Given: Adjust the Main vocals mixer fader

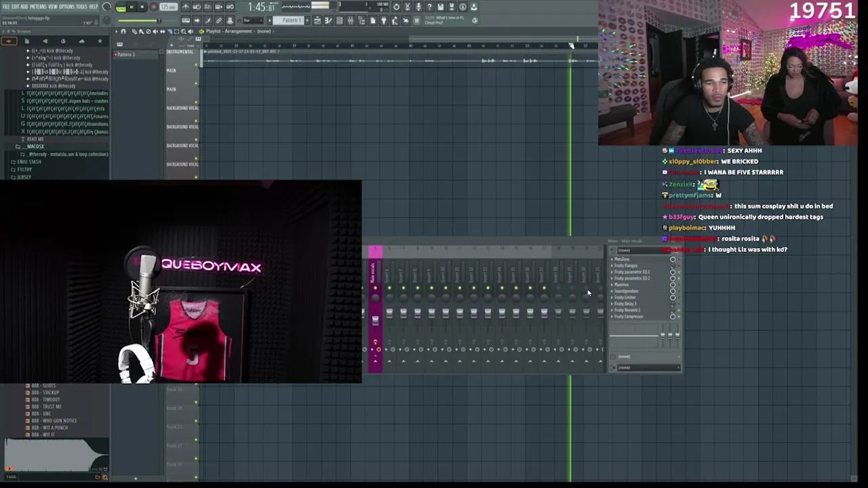Looking at the screenshot, I should pyautogui.click(x=375, y=320).
